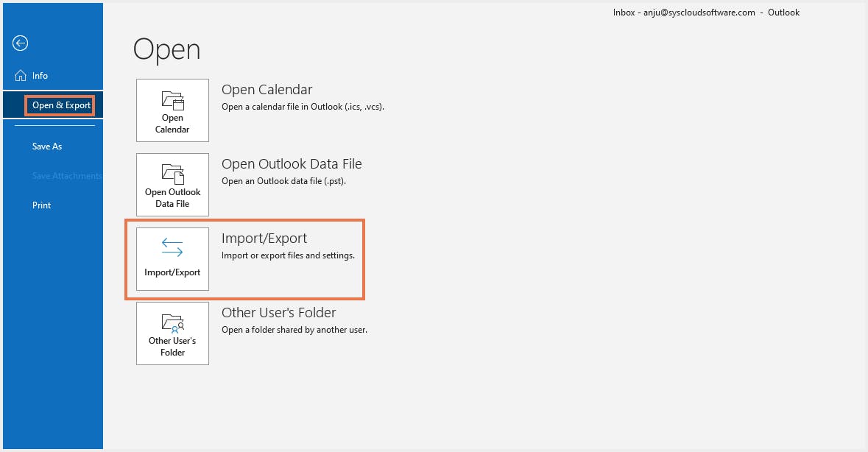Click the "Import/Export" label under the arrows
This screenshot has height=452, width=868.
pyautogui.click(x=172, y=272)
